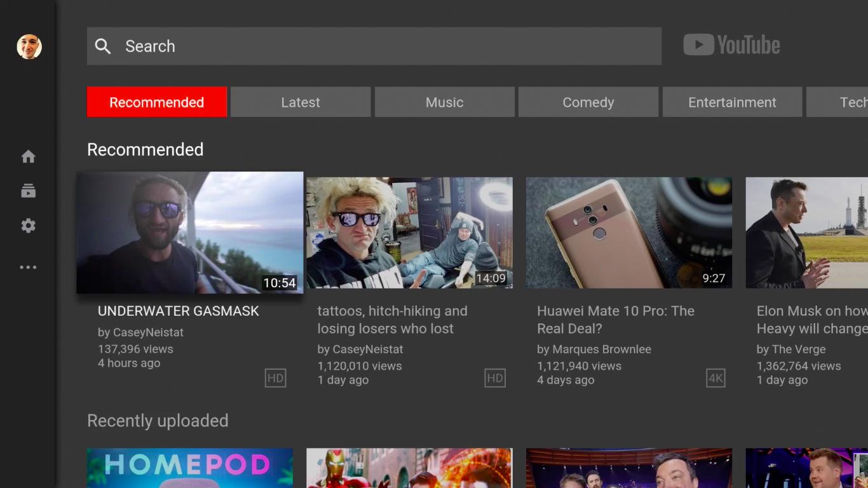The width and height of the screenshot is (868, 488).
Task: Open the last Recently uploaded thumbnail
Action: 807,468
